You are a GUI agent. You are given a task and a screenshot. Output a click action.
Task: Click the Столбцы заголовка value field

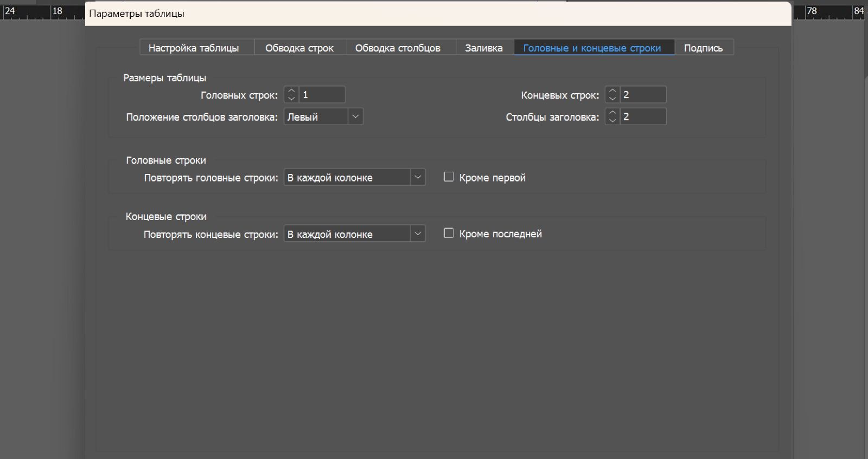[x=643, y=117]
